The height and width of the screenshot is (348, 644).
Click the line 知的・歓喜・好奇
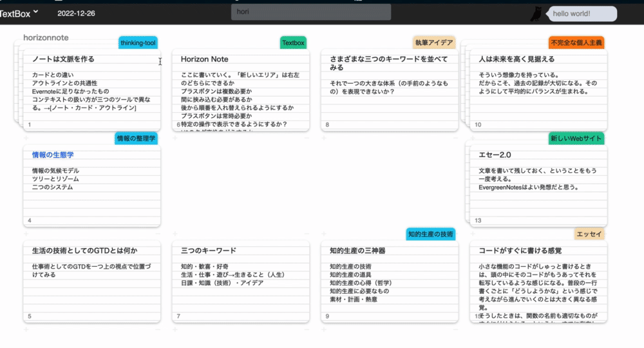coord(205,266)
